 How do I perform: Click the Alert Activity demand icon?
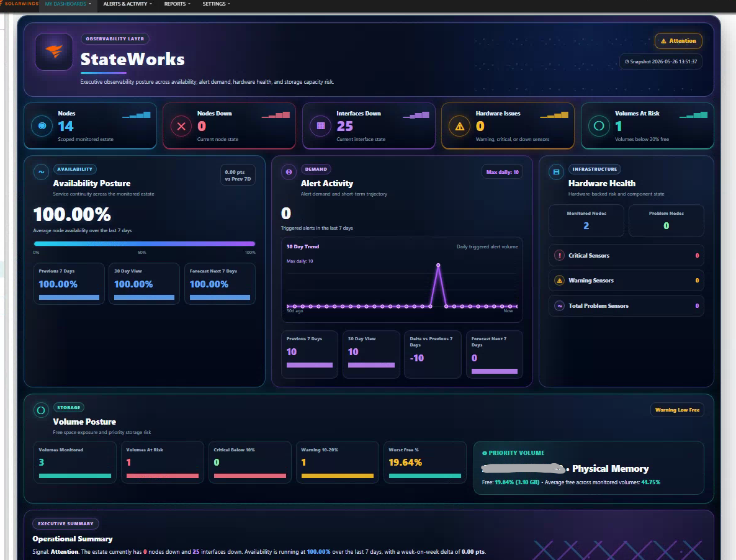pos(289,172)
